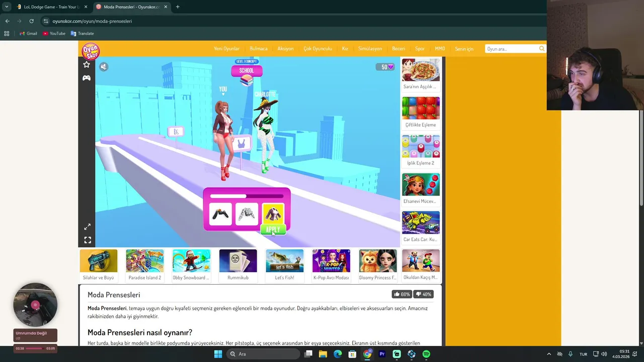This screenshot has height=362, width=644.
Task: Open the Beceri category
Action: tap(398, 49)
